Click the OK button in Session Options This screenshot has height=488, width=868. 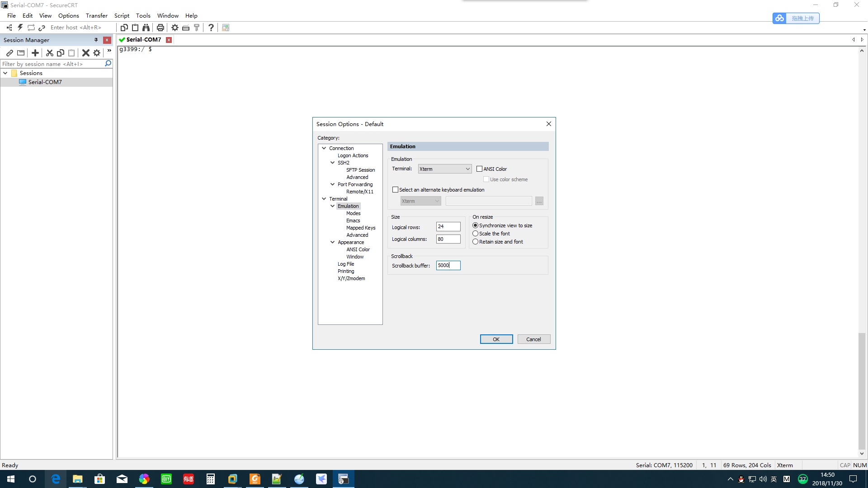click(x=496, y=339)
